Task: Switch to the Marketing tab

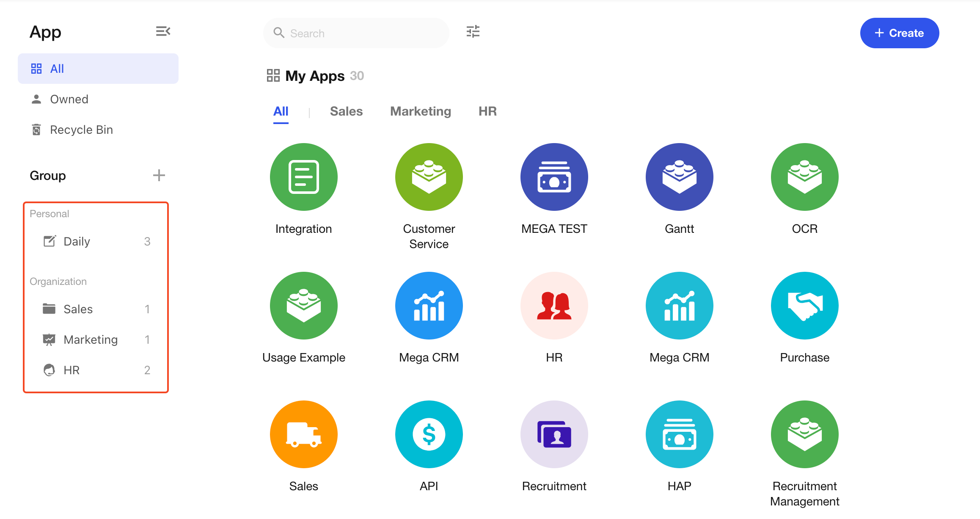Action: pos(420,111)
